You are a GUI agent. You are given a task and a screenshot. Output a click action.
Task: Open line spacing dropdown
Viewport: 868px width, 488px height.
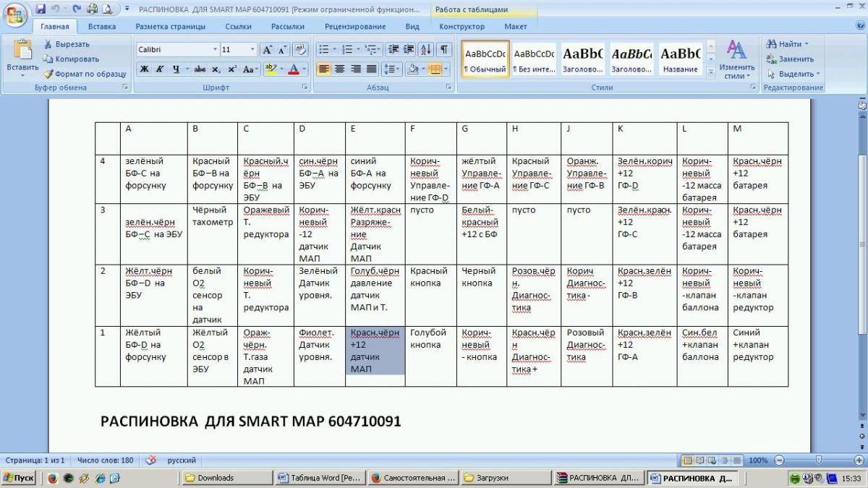tap(391, 69)
